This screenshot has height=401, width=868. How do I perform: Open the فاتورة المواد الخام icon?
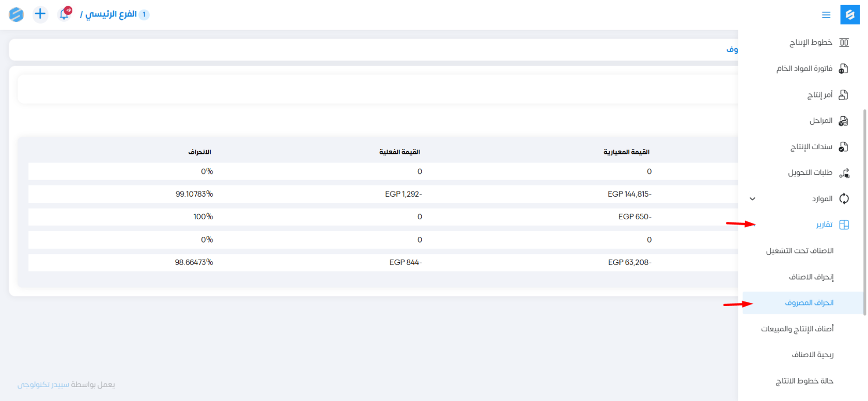[844, 69]
